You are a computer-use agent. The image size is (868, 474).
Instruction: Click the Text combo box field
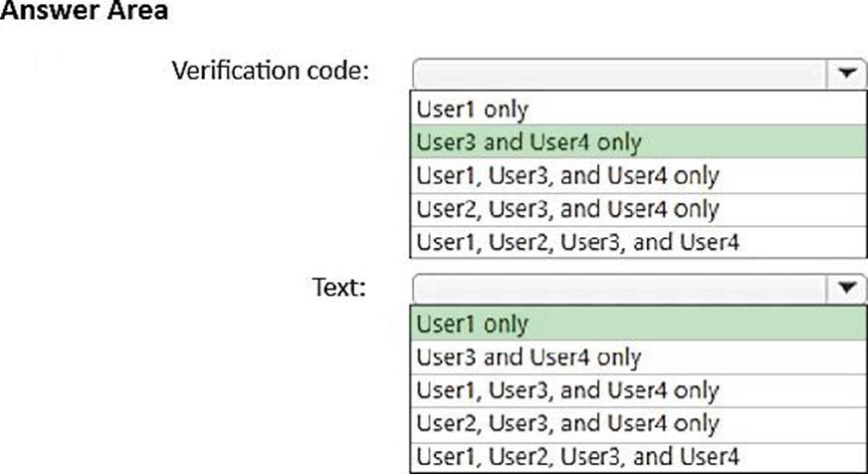(x=639, y=288)
